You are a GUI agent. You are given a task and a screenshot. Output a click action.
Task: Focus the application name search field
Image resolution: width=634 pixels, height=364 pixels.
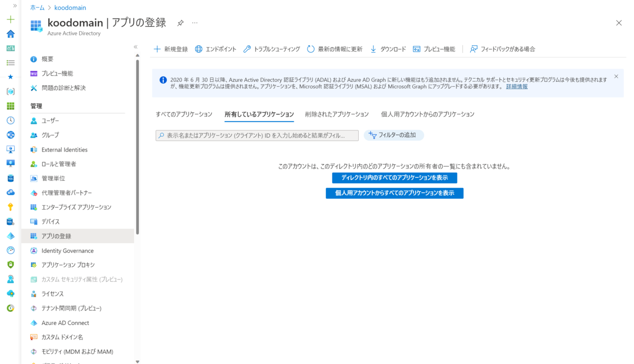257,136
